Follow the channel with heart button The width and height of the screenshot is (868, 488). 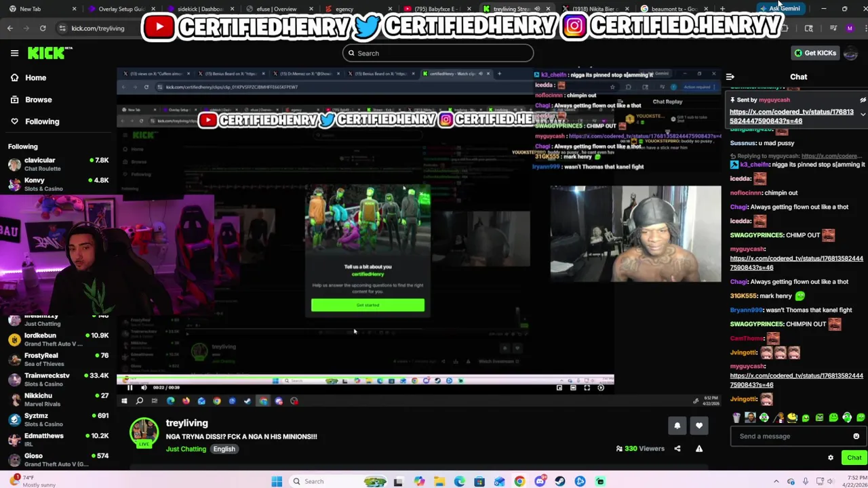tap(699, 426)
